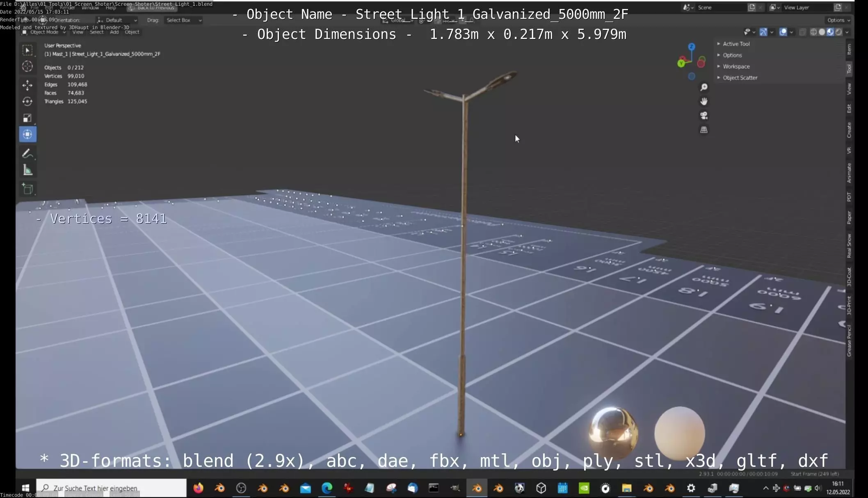Activate the Add Cube tool
This screenshot has width=868, height=498.
point(27,189)
